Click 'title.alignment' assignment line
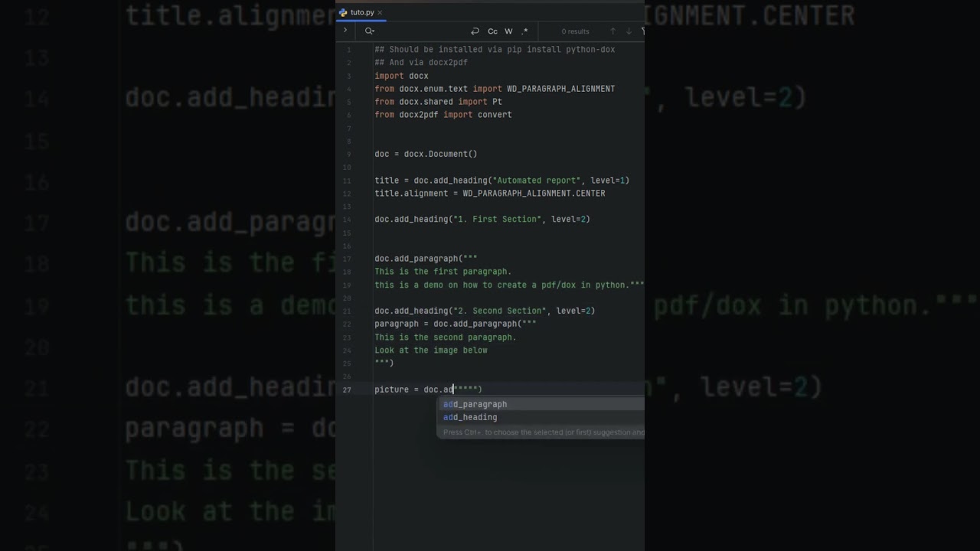The image size is (980, 551). (490, 194)
